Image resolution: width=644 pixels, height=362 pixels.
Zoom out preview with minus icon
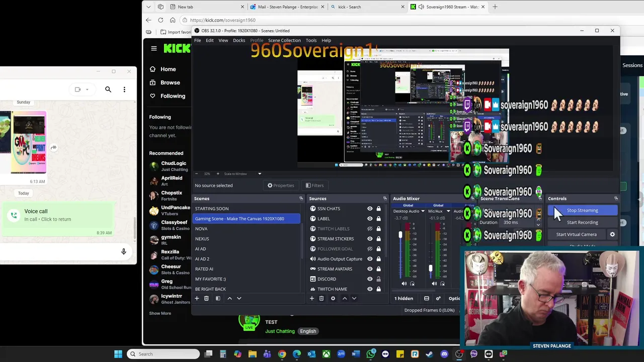click(x=197, y=173)
